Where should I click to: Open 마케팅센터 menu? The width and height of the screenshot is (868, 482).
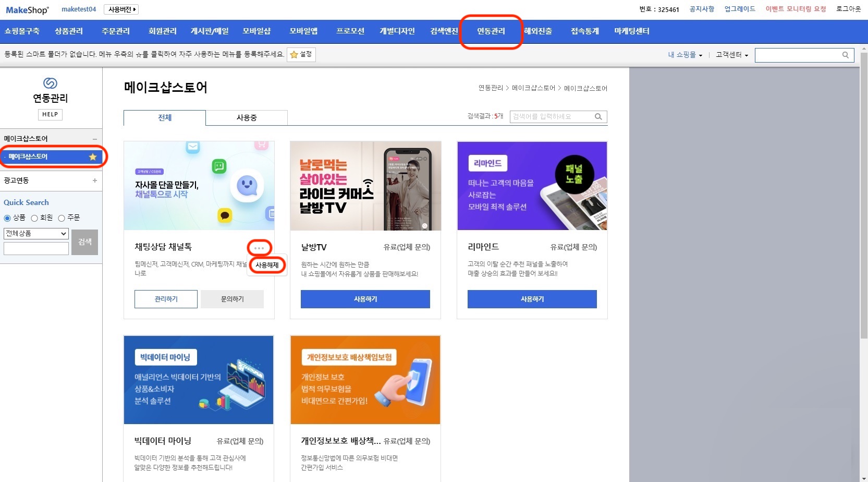[632, 31]
